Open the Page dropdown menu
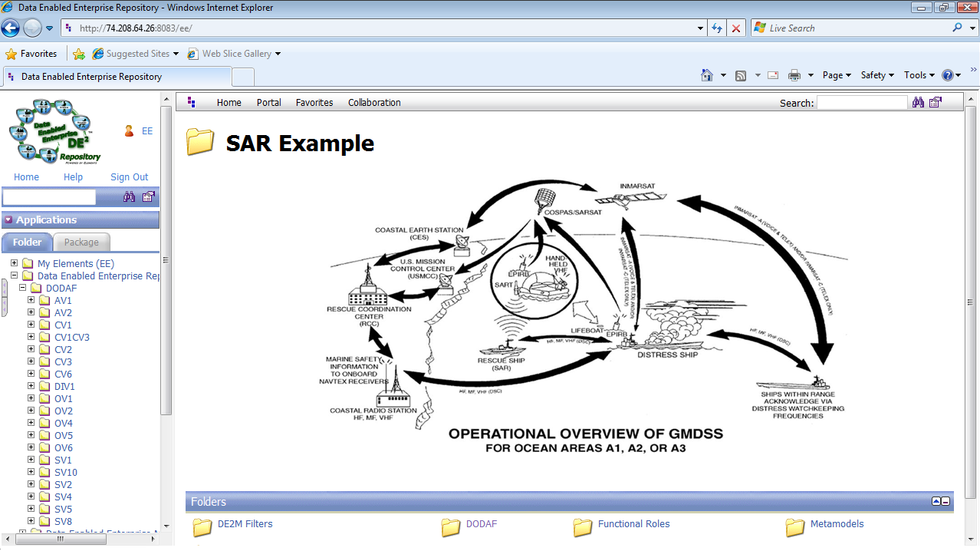 (x=837, y=75)
